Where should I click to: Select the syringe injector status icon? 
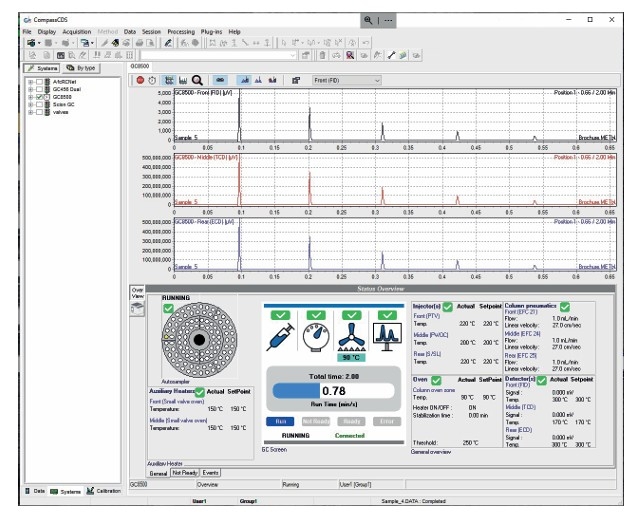[280, 337]
